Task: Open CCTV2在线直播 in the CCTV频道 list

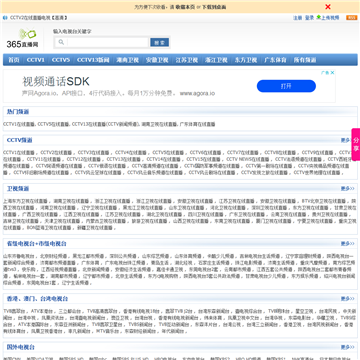Action: (56, 153)
